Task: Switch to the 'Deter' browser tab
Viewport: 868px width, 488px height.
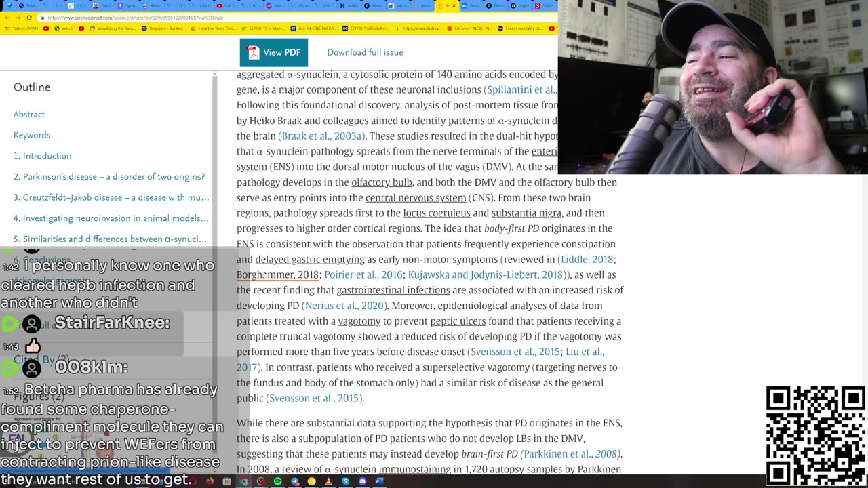Action: click(x=497, y=6)
